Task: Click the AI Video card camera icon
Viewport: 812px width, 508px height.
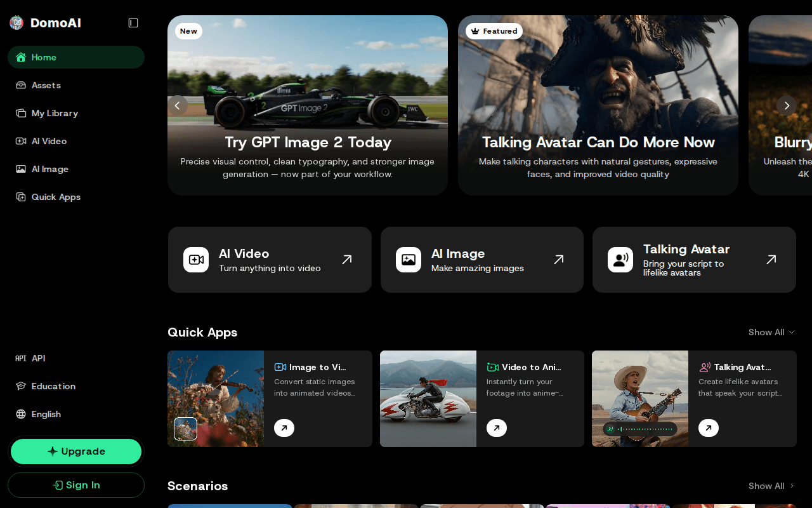Action: point(196,260)
